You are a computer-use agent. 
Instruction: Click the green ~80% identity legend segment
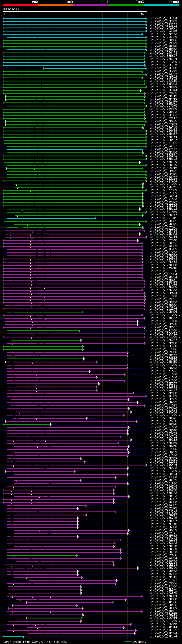pyautogui.click(x=126, y=5)
